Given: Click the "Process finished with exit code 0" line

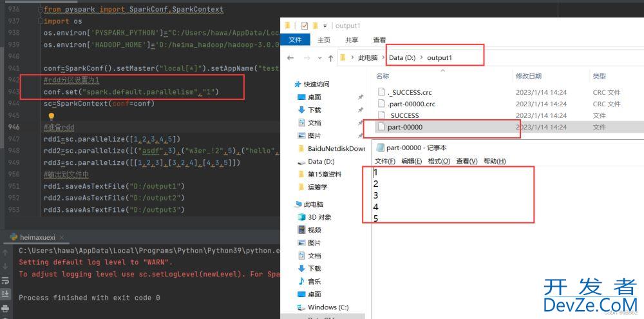Looking at the screenshot, I should click(89, 298).
